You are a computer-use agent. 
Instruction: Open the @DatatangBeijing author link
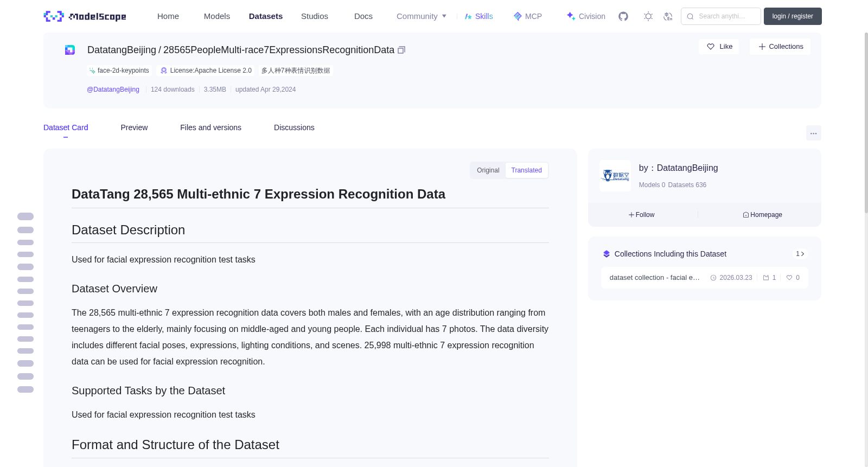click(x=113, y=89)
